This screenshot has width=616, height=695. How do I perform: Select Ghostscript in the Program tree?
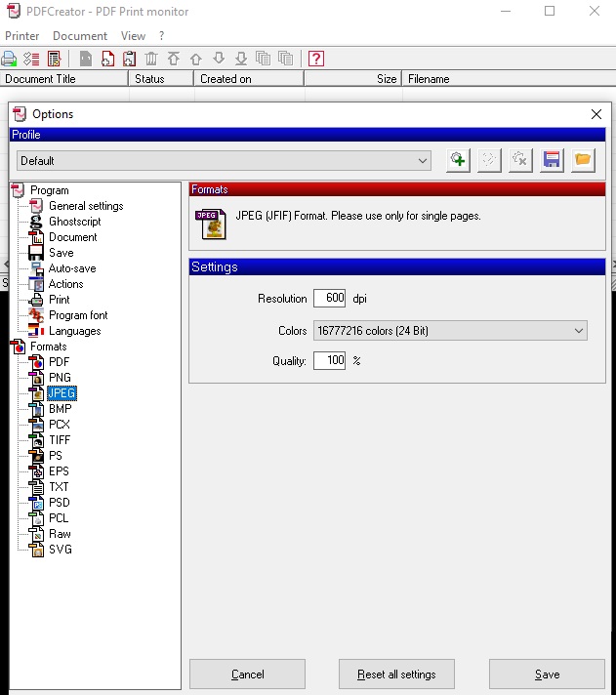(x=74, y=222)
